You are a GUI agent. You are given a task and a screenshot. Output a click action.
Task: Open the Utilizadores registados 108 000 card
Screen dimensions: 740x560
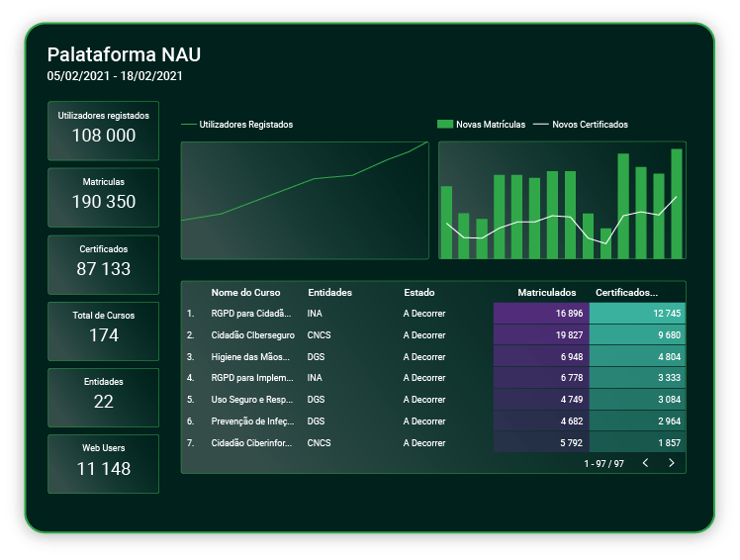click(103, 131)
